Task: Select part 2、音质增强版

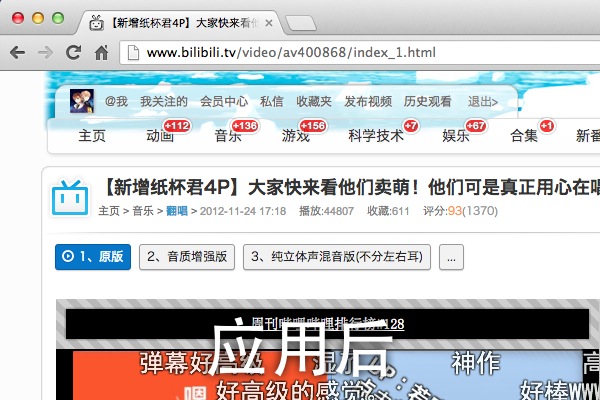Action: 187,257
